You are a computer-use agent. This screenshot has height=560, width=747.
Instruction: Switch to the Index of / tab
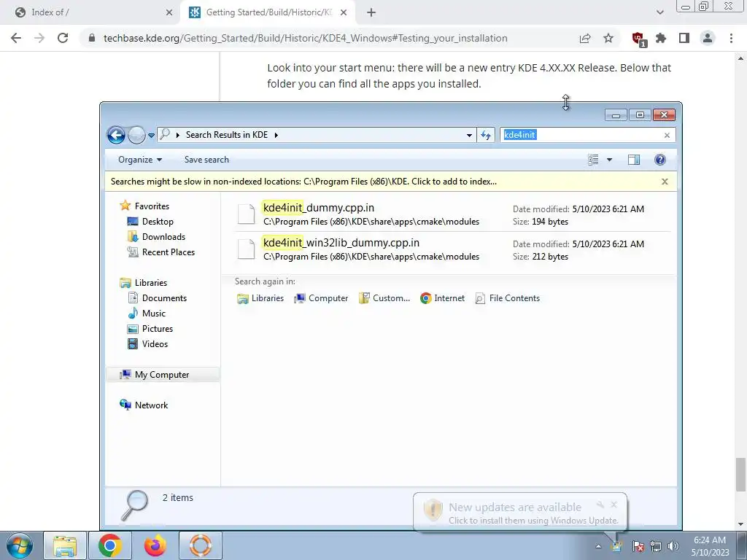[x=90, y=12]
